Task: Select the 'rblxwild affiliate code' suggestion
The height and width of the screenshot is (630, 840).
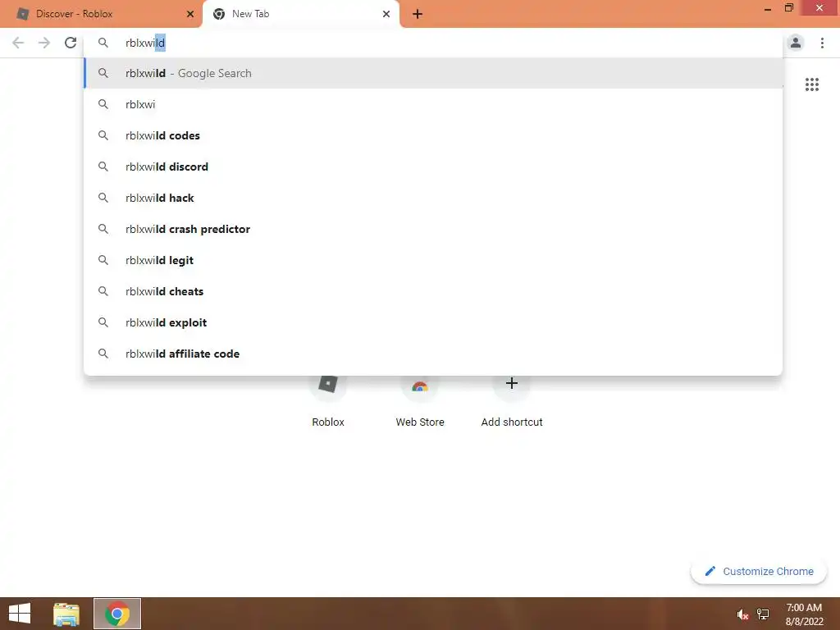Action: click(433, 354)
